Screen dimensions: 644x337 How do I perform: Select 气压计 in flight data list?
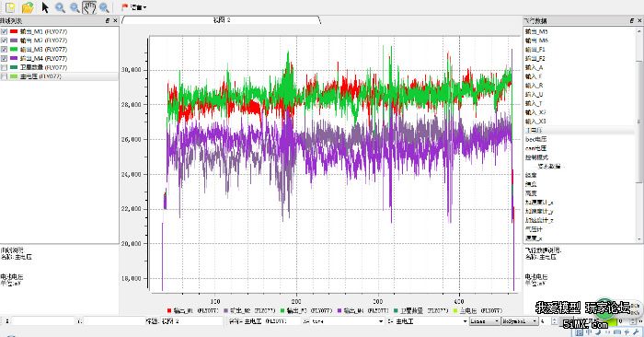click(534, 229)
